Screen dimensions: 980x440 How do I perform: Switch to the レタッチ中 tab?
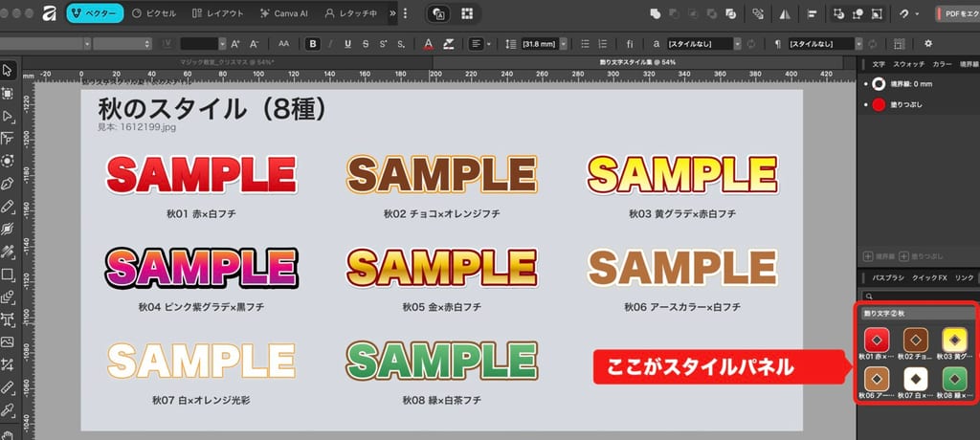(352, 13)
